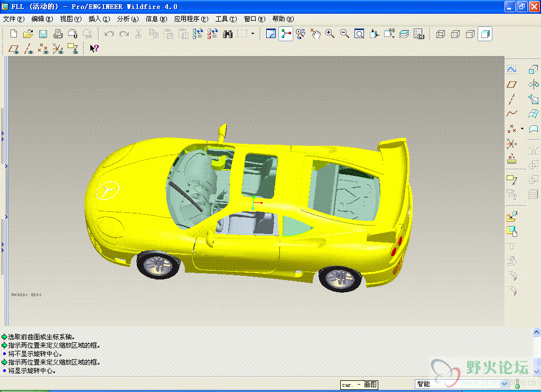Click the copy geometry icon below publish geometry
This screenshot has width=541, height=392.
[511, 231]
